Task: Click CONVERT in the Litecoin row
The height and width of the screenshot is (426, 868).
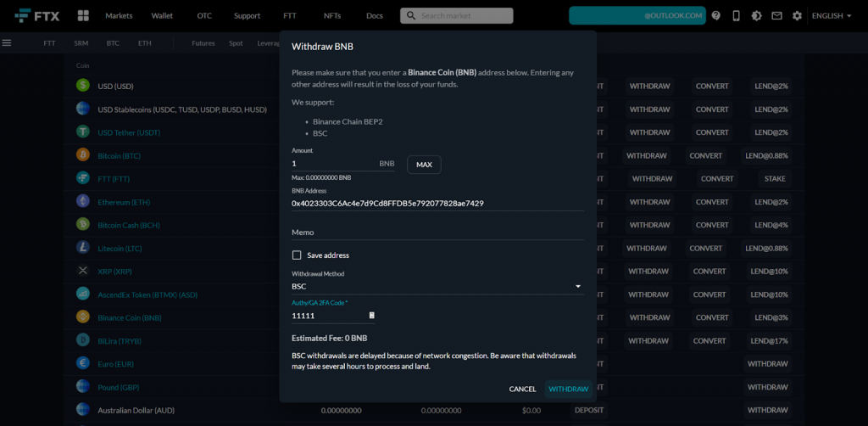Action: click(706, 248)
